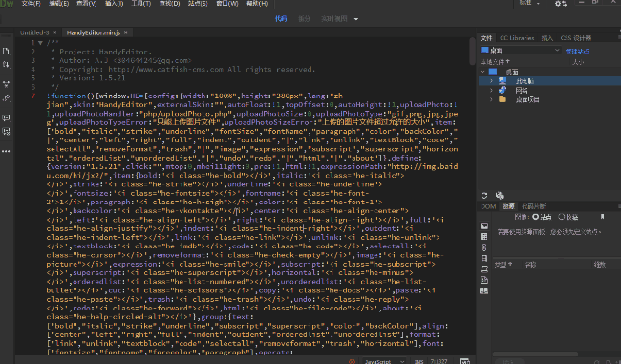
Task: Show library book assets category icon
Action: click(484, 290)
